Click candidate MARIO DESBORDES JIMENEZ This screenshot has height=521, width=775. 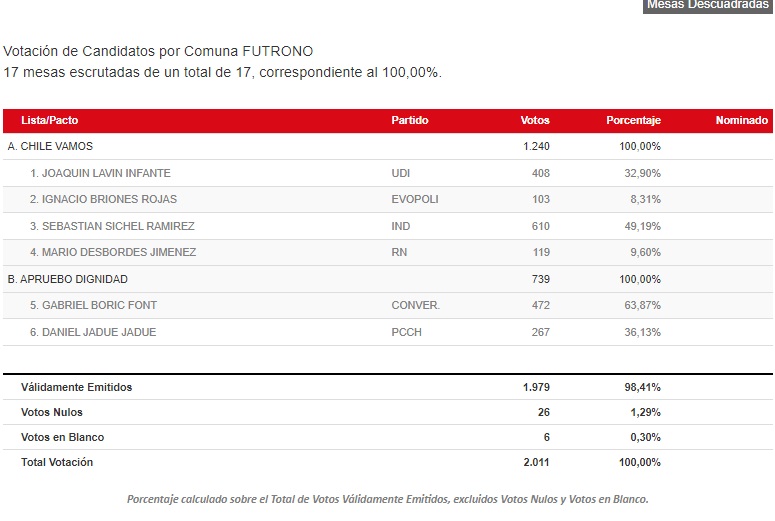pos(113,252)
